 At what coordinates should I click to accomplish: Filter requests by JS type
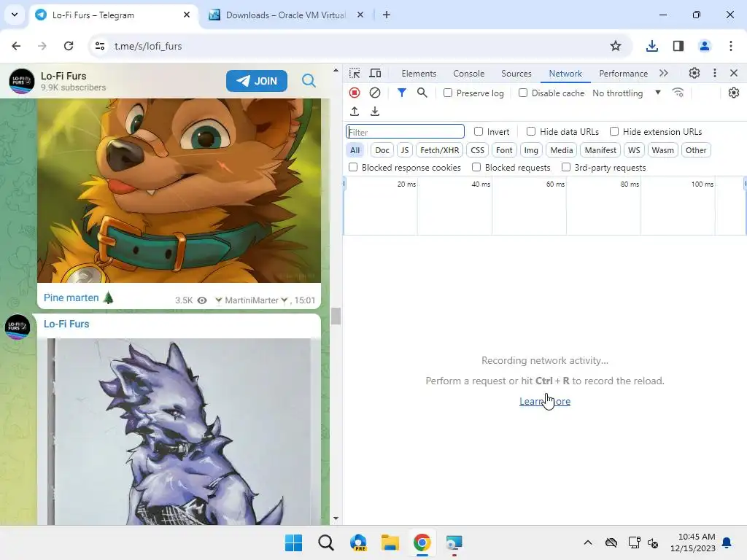click(x=404, y=150)
